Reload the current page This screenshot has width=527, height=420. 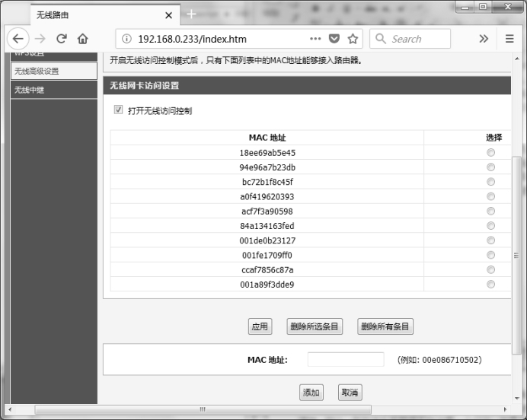click(x=62, y=39)
